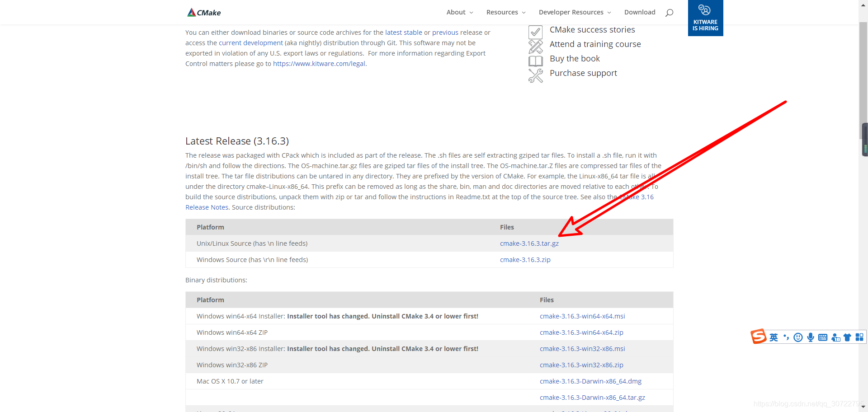Click the Windows win64-x64 ZIP row label
Image resolution: width=868 pixels, height=412 pixels.
[232, 332]
